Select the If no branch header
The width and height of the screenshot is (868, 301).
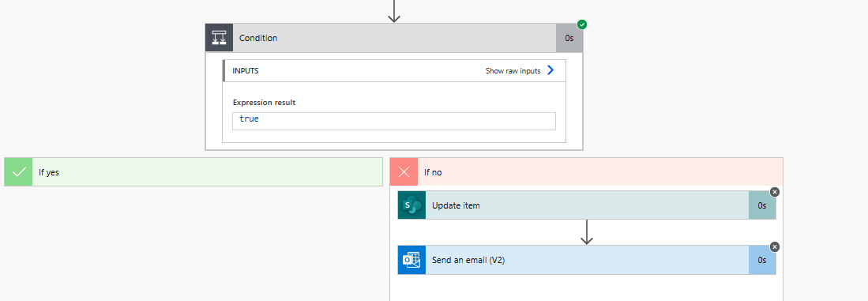(x=586, y=172)
